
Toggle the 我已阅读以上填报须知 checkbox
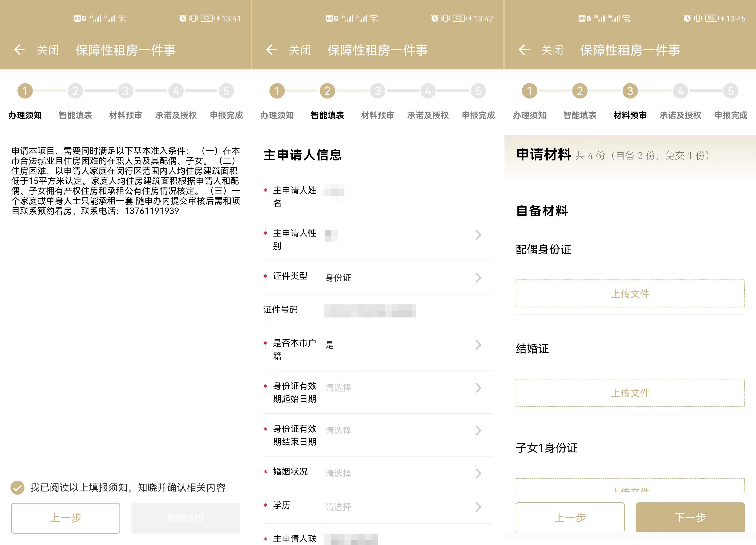coord(17,488)
